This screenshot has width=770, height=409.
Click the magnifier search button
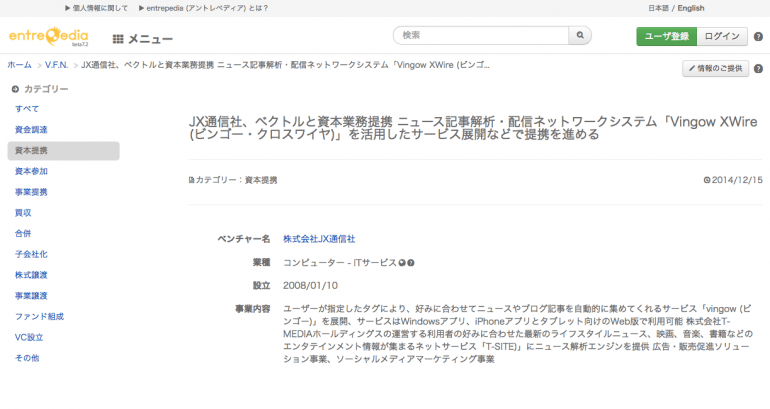point(580,35)
